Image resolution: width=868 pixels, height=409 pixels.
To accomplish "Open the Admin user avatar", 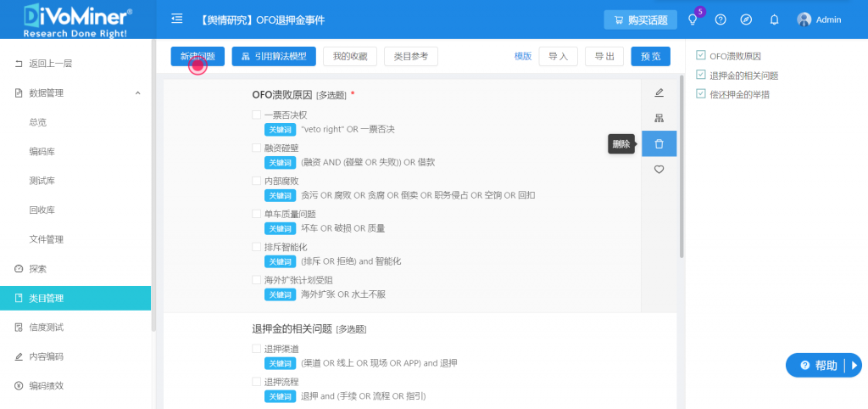I will pyautogui.click(x=804, y=20).
